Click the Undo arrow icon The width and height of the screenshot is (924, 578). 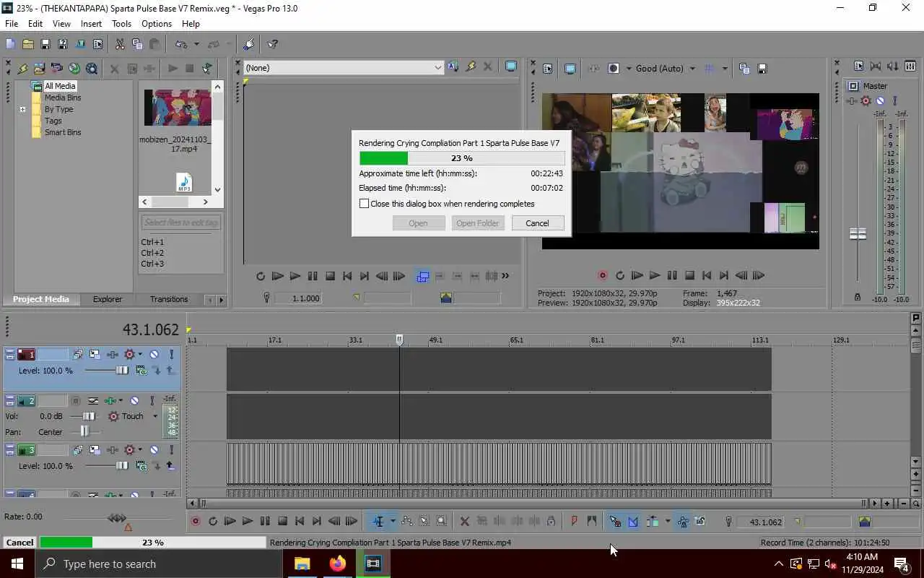pyautogui.click(x=181, y=44)
